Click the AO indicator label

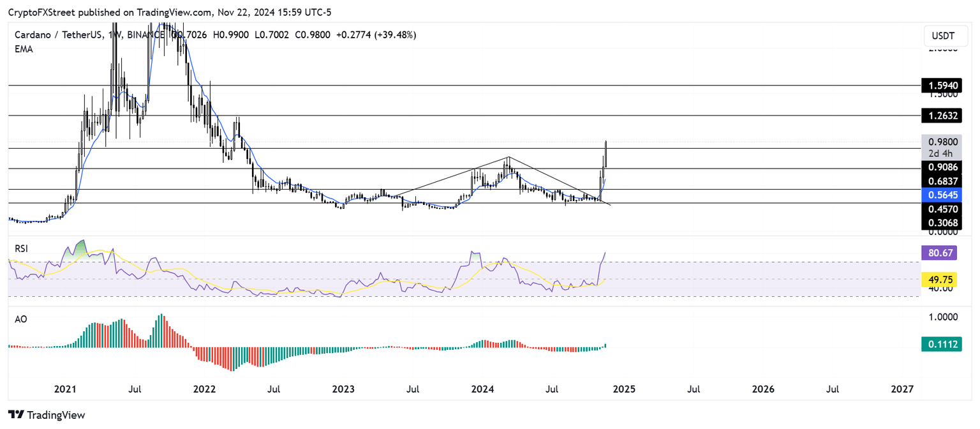coord(21,319)
